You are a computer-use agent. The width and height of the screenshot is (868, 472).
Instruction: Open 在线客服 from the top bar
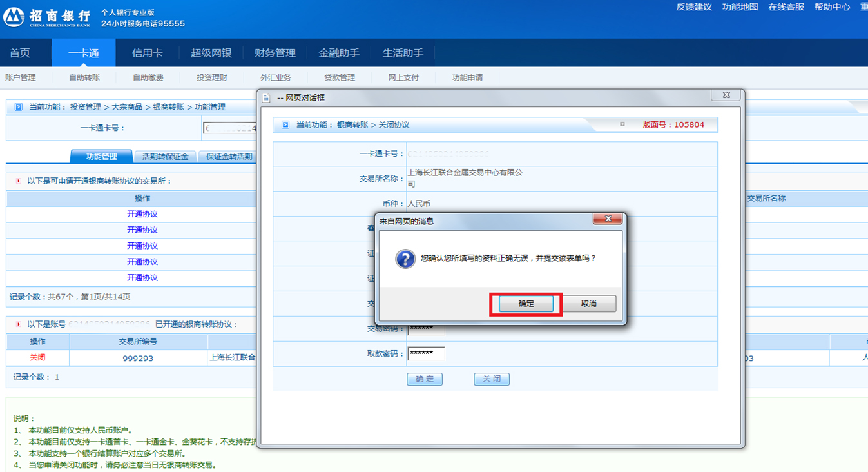(x=786, y=7)
